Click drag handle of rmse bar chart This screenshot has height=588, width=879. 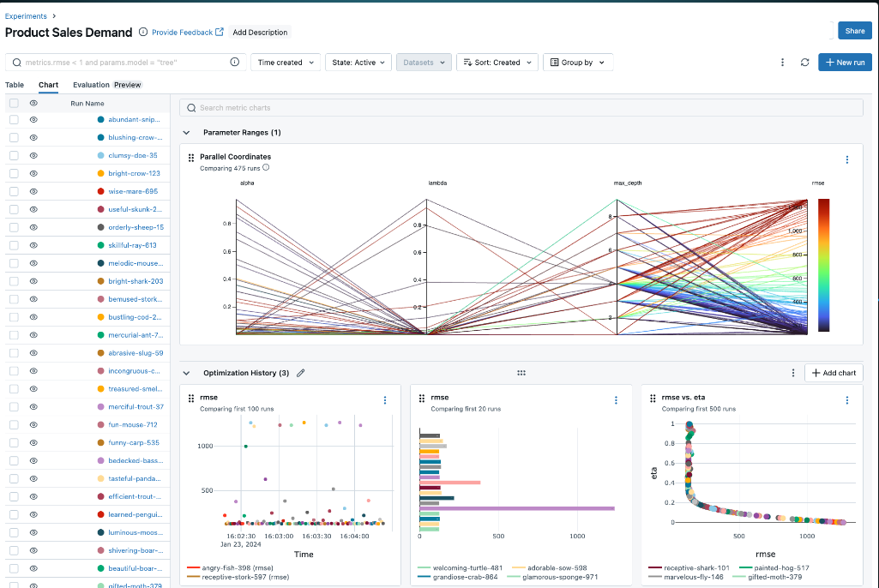[x=422, y=399]
